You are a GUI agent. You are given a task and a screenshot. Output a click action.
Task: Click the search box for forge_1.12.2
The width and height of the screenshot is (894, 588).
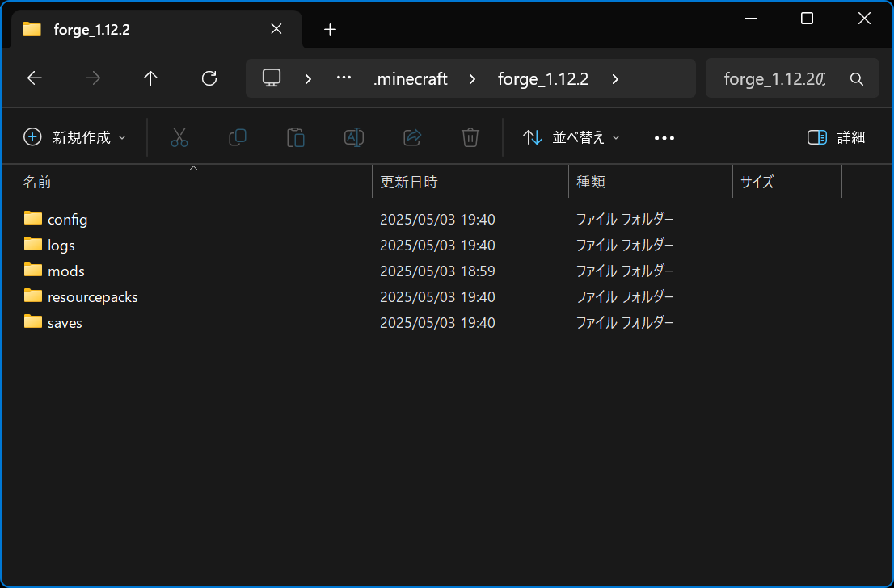792,78
